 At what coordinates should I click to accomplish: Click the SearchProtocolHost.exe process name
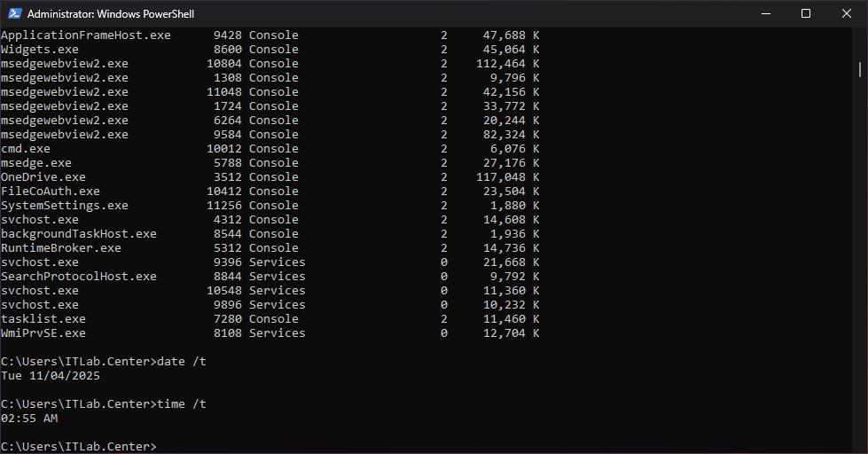[78, 277]
